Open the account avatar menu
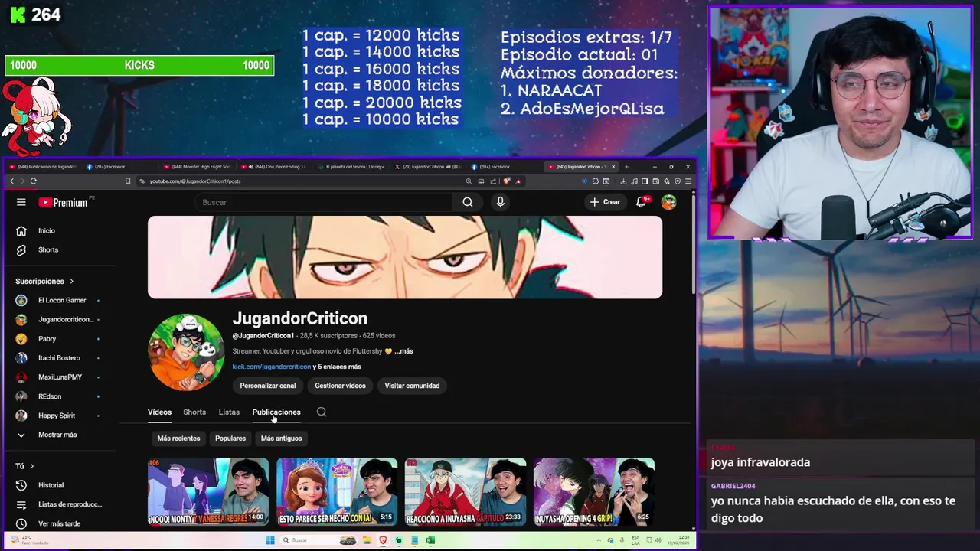 click(669, 202)
